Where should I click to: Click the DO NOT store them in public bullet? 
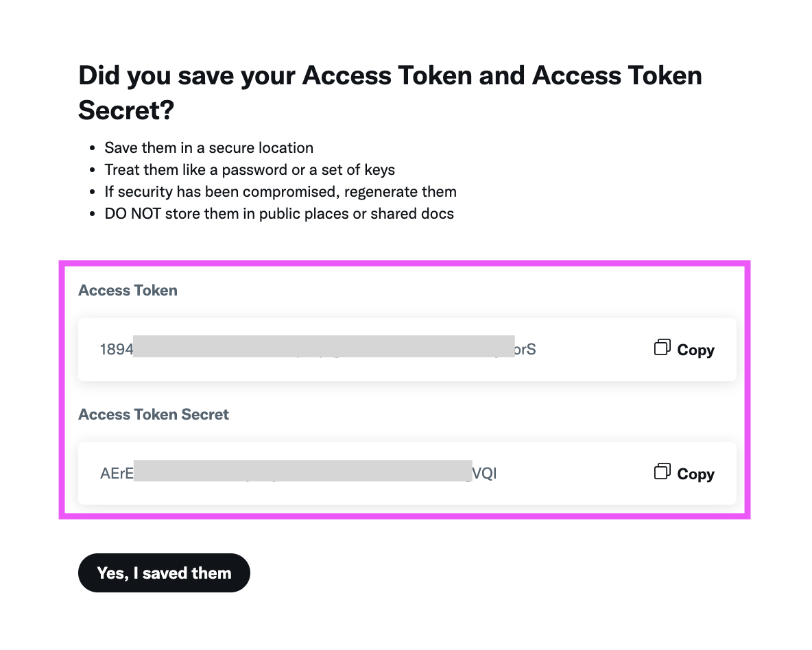tap(279, 213)
